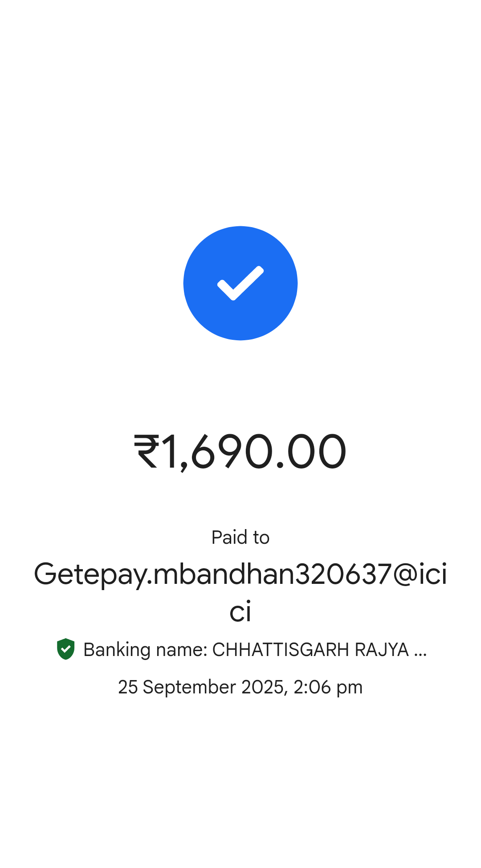Tap the wrapped "ci" line of UPI ID
Viewport: 481px width, 868px height.
coord(240,612)
